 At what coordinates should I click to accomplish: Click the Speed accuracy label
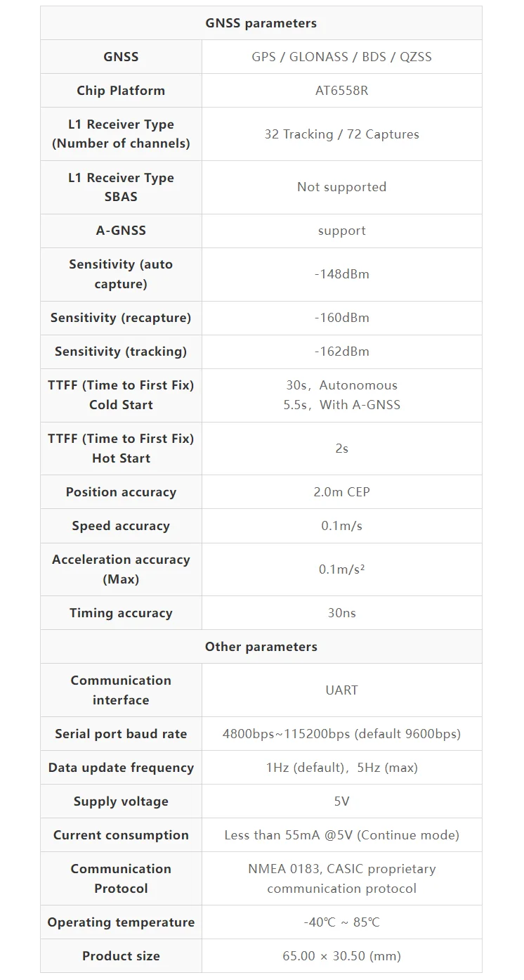click(121, 526)
